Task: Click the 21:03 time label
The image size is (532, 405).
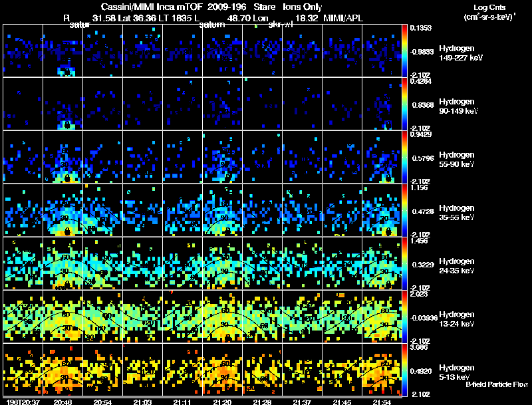Action: (x=142, y=402)
